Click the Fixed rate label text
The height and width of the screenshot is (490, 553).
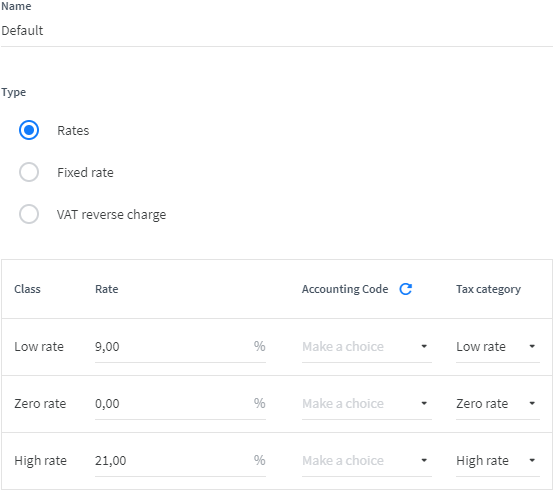coord(85,173)
